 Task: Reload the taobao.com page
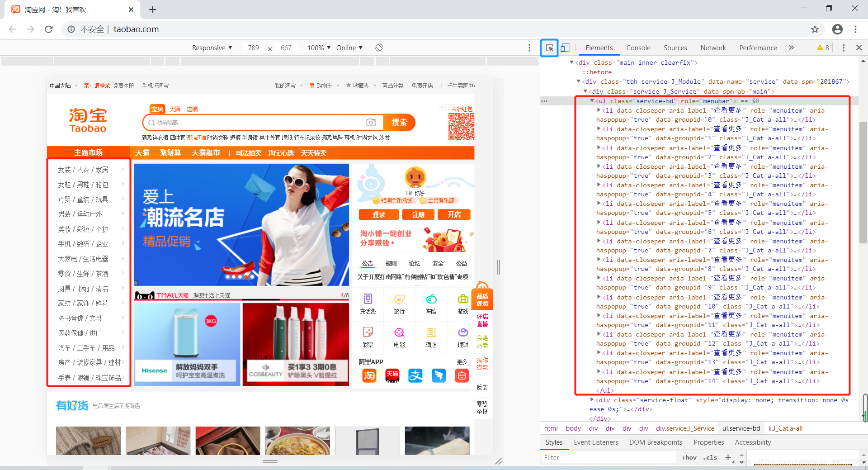click(49, 29)
